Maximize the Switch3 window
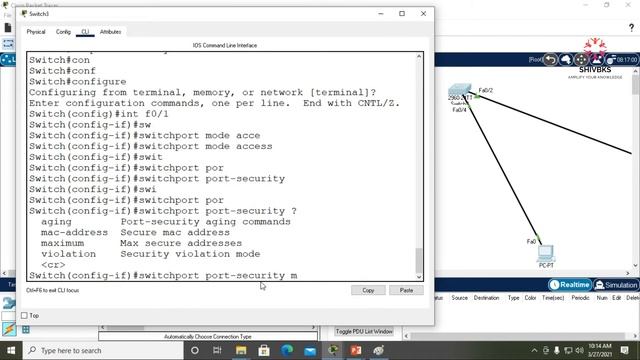 click(402, 13)
